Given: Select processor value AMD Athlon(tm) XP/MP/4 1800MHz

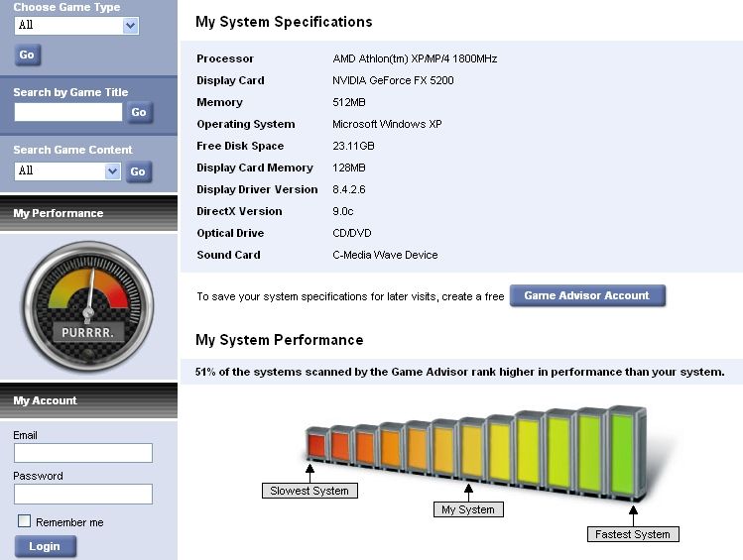Looking at the screenshot, I should [415, 58].
